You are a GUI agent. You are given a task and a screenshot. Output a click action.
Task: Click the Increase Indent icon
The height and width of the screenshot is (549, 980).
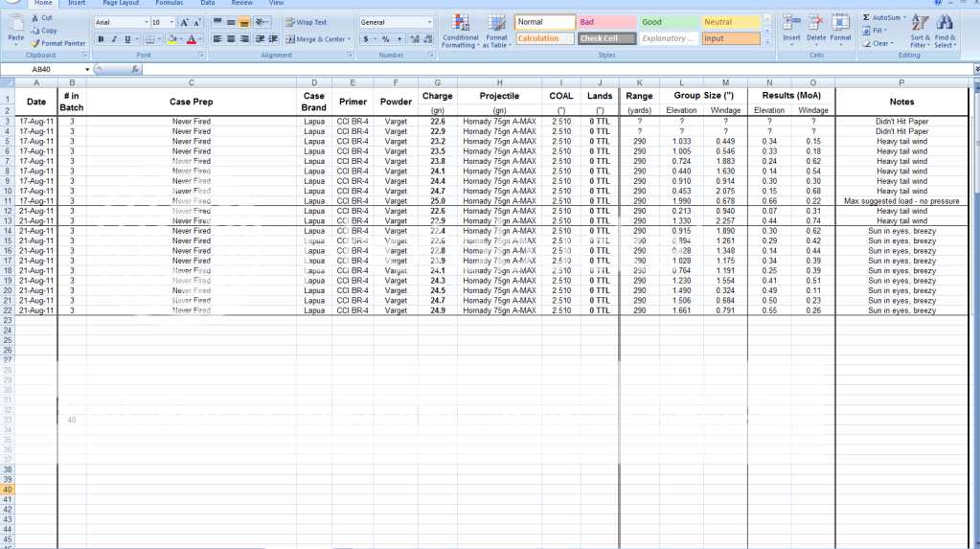click(x=273, y=39)
